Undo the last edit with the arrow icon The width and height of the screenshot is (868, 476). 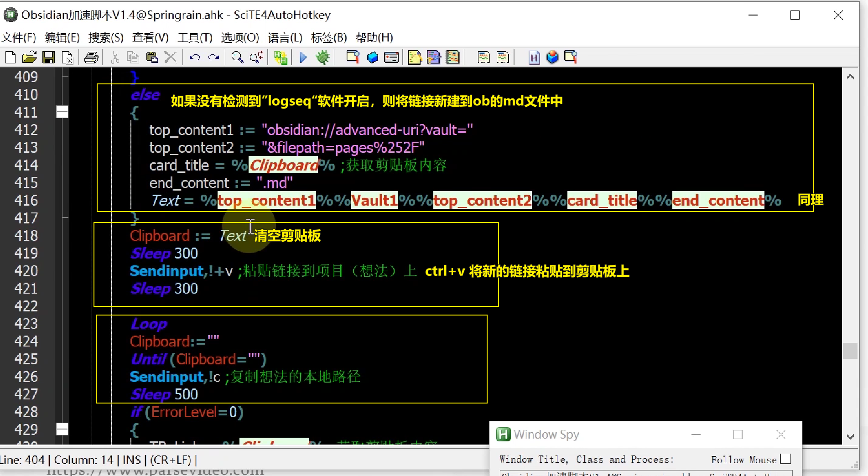(195, 57)
